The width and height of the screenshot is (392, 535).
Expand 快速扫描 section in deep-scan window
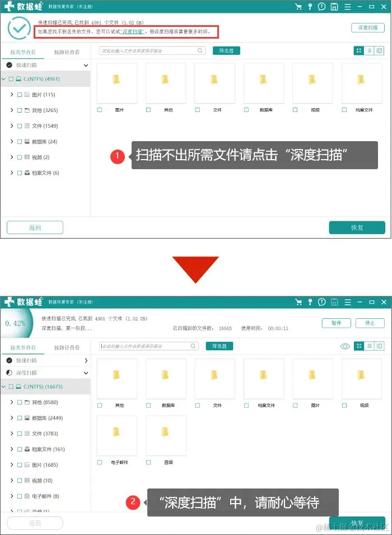tap(86, 360)
